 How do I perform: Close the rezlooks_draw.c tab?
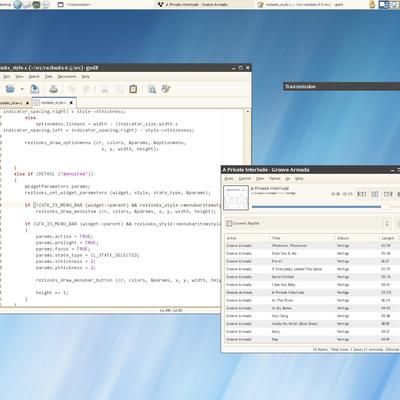26,103
